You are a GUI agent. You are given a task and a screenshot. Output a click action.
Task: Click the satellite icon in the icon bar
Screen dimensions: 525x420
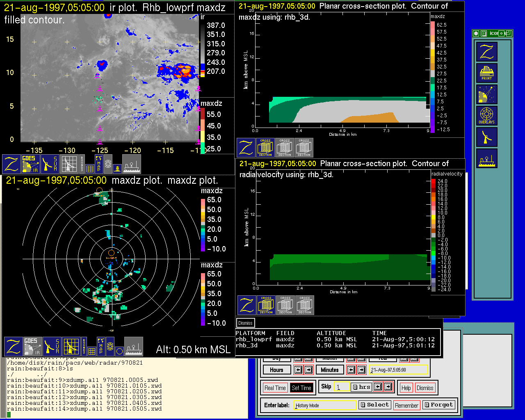[x=487, y=94]
